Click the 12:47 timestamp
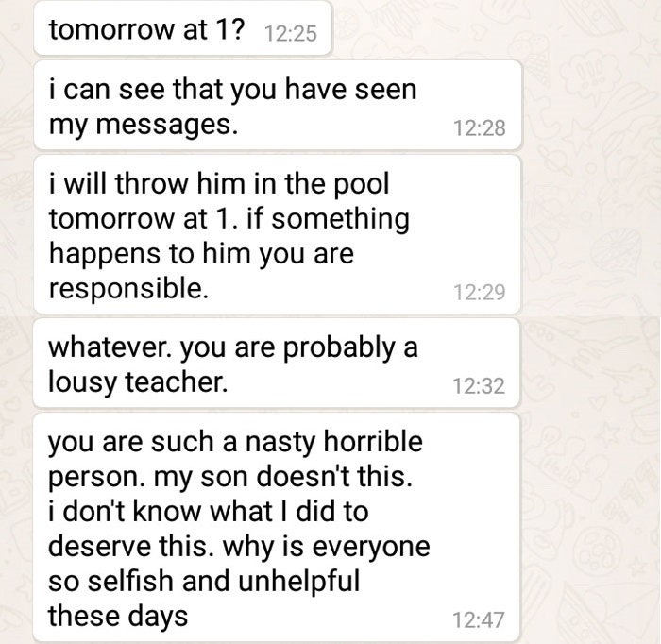The height and width of the screenshot is (644, 661). [x=479, y=620]
